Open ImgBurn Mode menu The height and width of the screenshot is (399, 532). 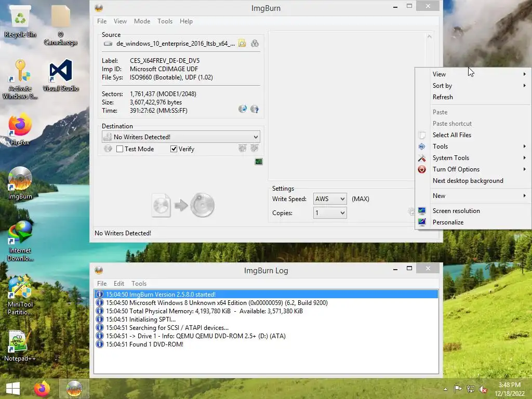142,21
